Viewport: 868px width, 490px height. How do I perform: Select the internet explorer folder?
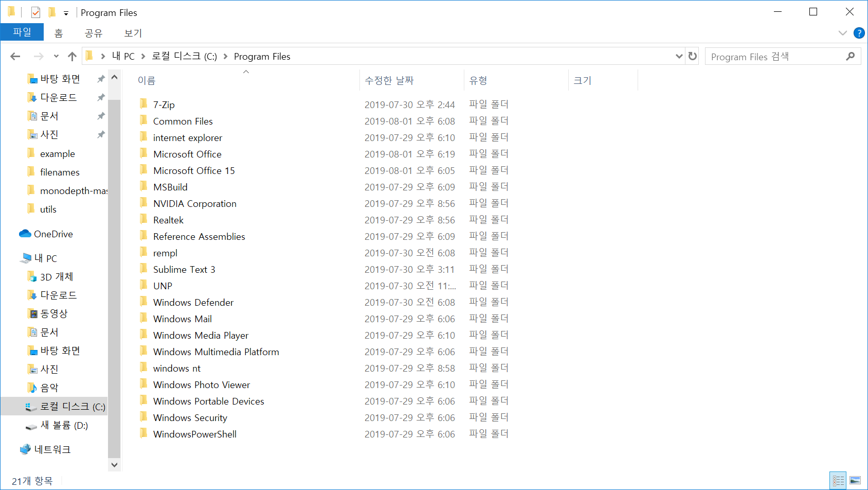(x=187, y=137)
